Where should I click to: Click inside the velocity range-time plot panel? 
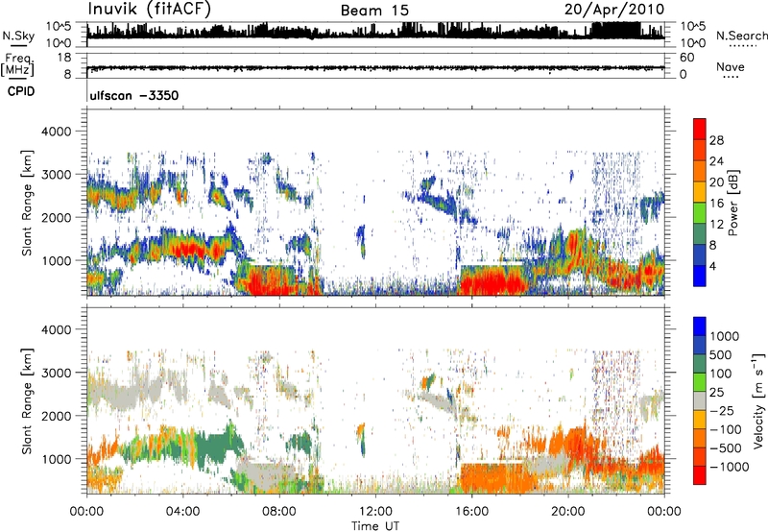point(375,401)
